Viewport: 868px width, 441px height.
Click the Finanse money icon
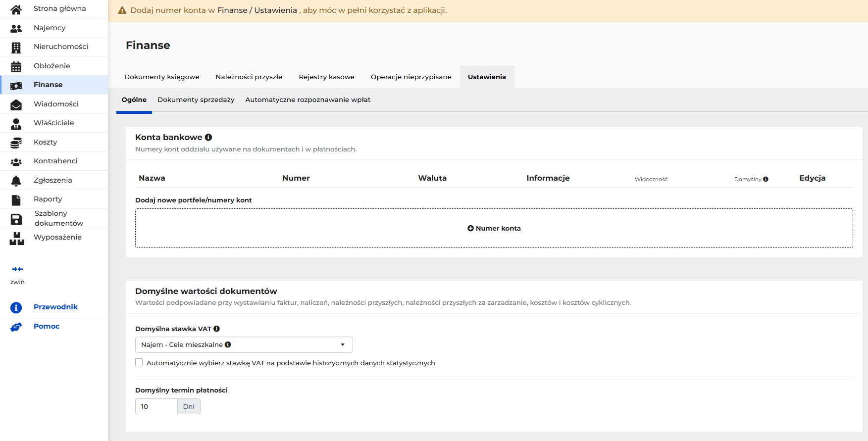pyautogui.click(x=16, y=86)
